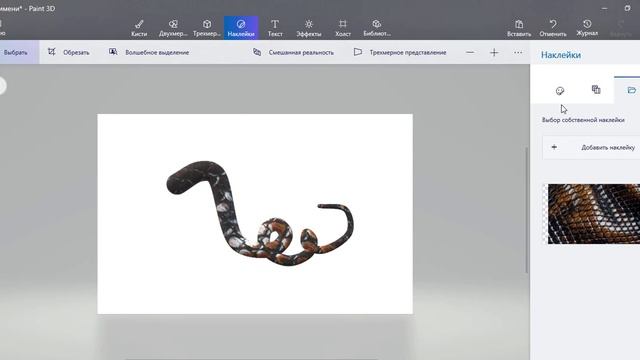Zoom out with the minus button
The height and width of the screenshot is (360, 640).
470,52
